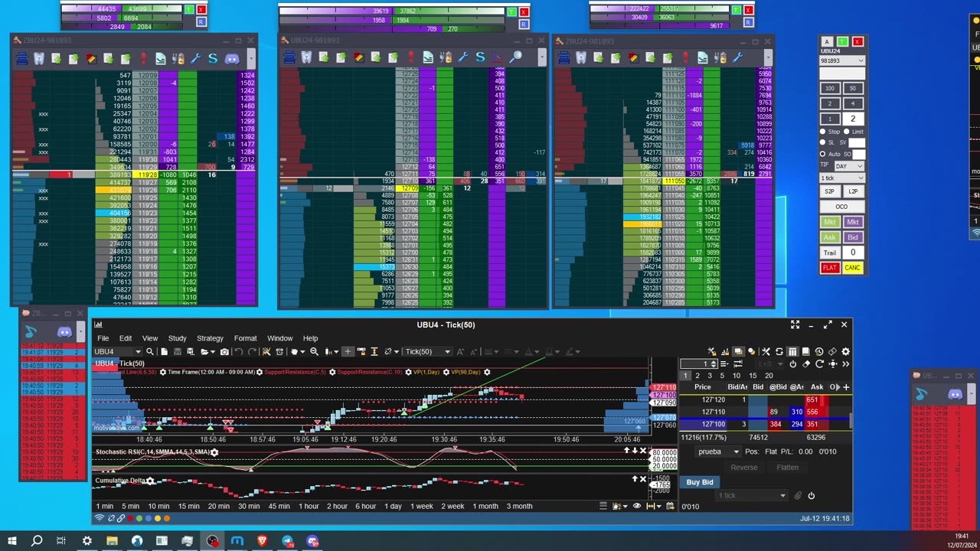This screenshot has height=551, width=980.
Task: Open the Window menu
Action: tap(279, 338)
